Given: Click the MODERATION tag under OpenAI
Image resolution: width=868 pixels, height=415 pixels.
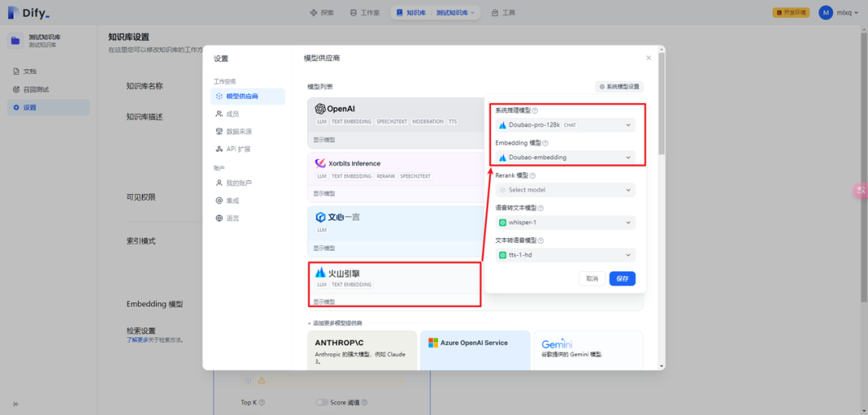Looking at the screenshot, I should pos(428,121).
